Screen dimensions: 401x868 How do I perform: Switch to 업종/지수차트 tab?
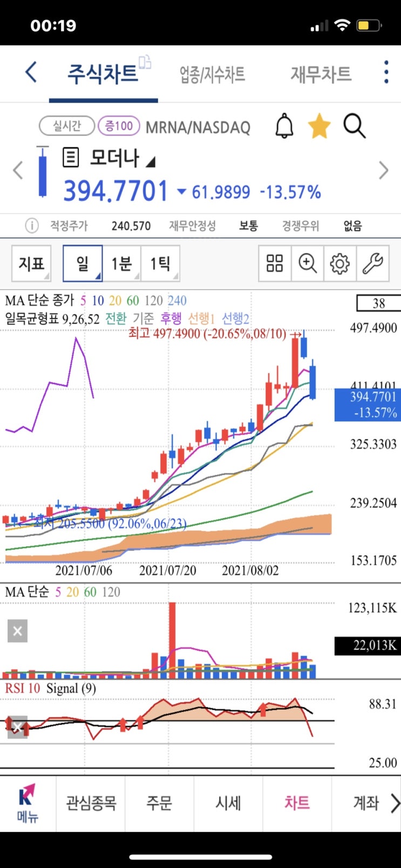click(212, 74)
